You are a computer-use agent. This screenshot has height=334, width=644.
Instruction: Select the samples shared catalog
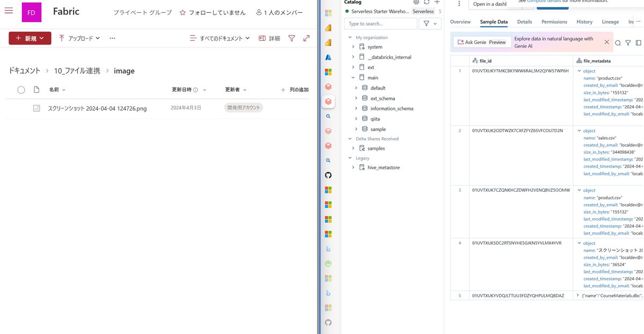click(x=376, y=148)
